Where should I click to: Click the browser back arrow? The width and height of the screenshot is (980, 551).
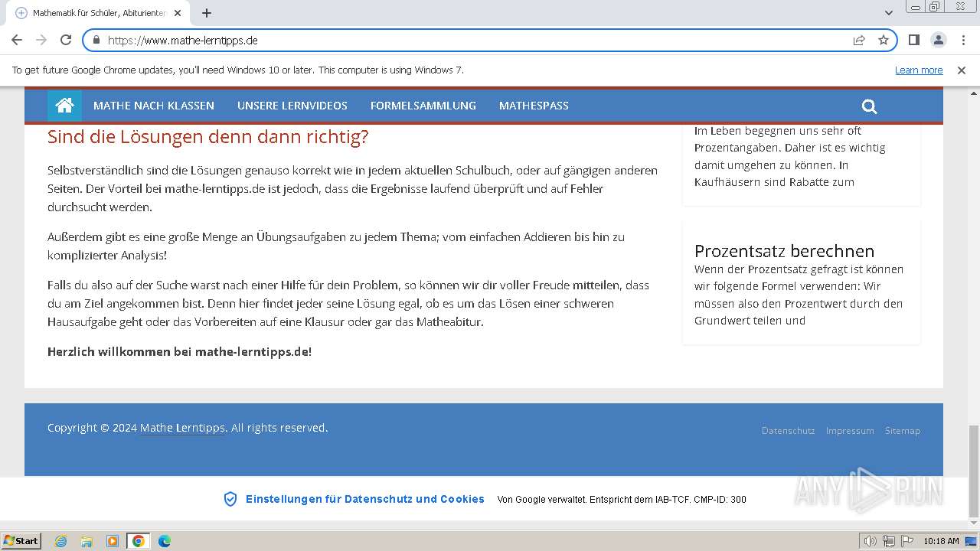(17, 41)
